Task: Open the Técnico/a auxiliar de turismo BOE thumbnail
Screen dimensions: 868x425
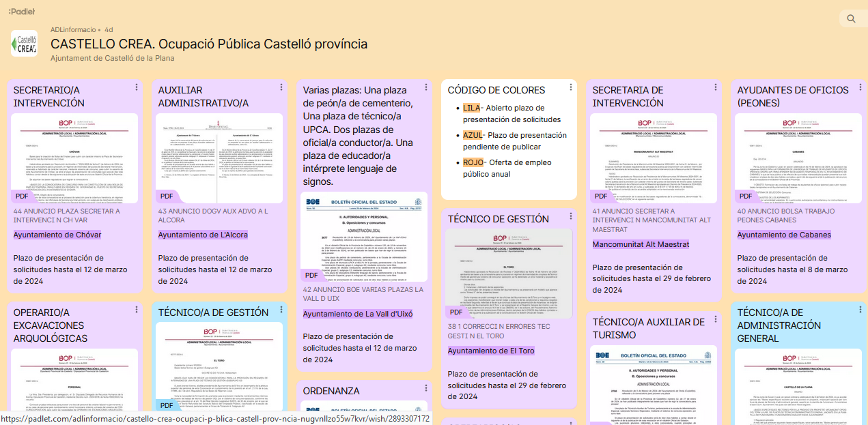Action: pos(654,385)
